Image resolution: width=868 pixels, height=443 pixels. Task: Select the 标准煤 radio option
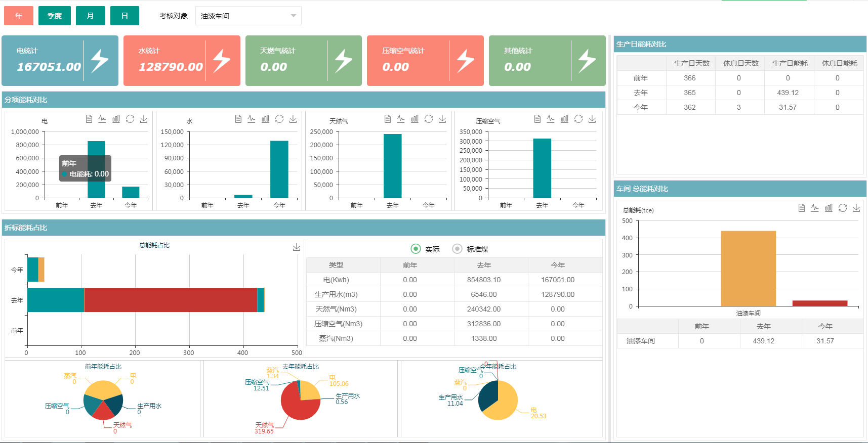pyautogui.click(x=457, y=249)
